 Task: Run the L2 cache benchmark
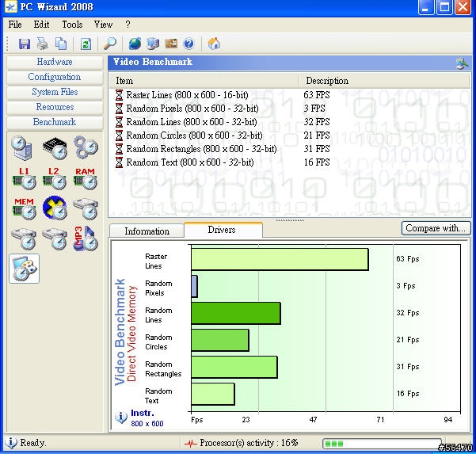click(55, 178)
